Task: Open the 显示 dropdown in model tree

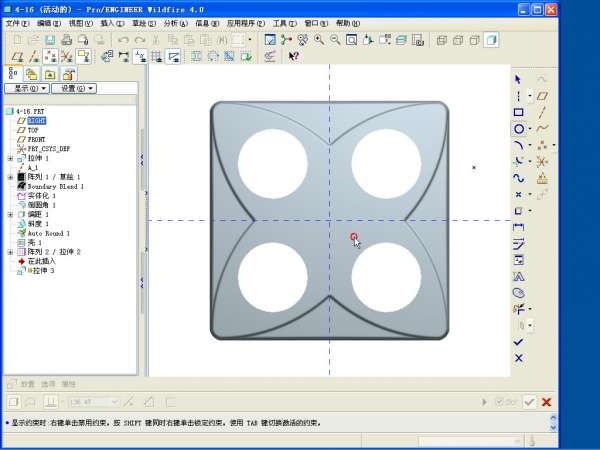Action: click(x=26, y=88)
